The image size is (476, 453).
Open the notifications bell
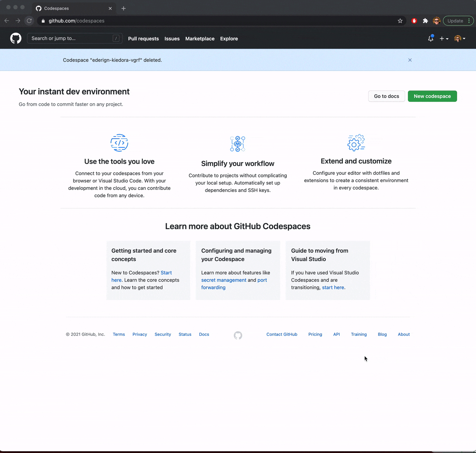pos(430,39)
